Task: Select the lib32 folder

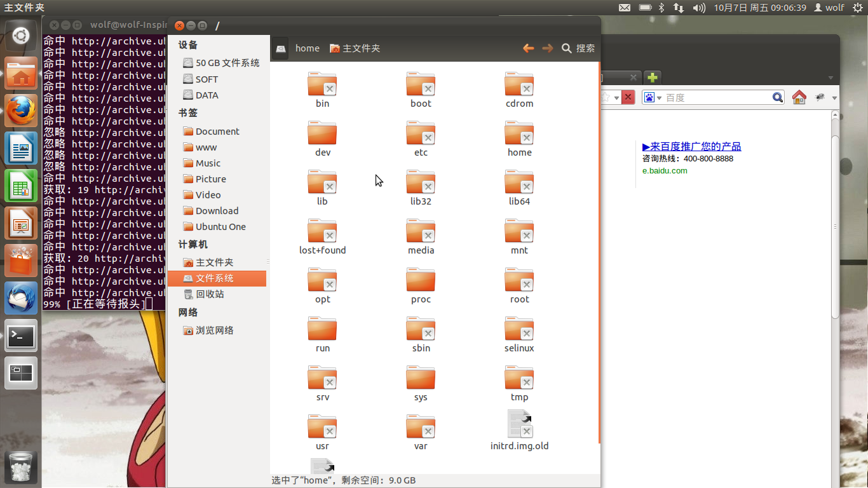Action: [421, 182]
